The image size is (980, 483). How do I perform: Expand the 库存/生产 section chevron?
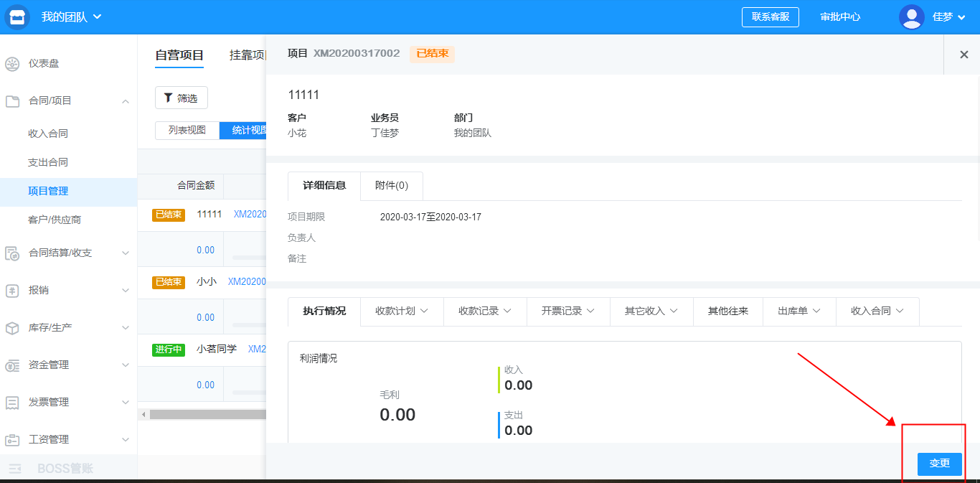pyautogui.click(x=126, y=328)
